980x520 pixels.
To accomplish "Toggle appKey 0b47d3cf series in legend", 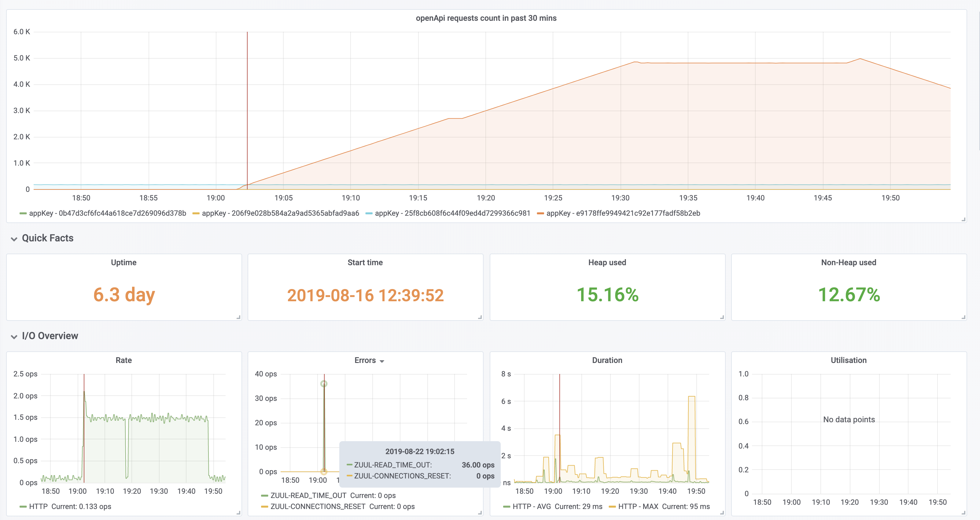I will click(x=107, y=213).
